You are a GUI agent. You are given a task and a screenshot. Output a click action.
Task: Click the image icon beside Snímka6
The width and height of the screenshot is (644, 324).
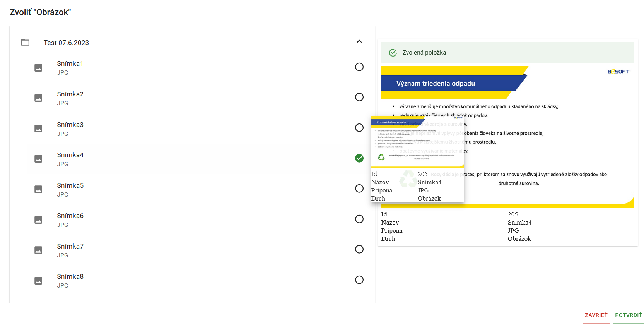tap(38, 220)
